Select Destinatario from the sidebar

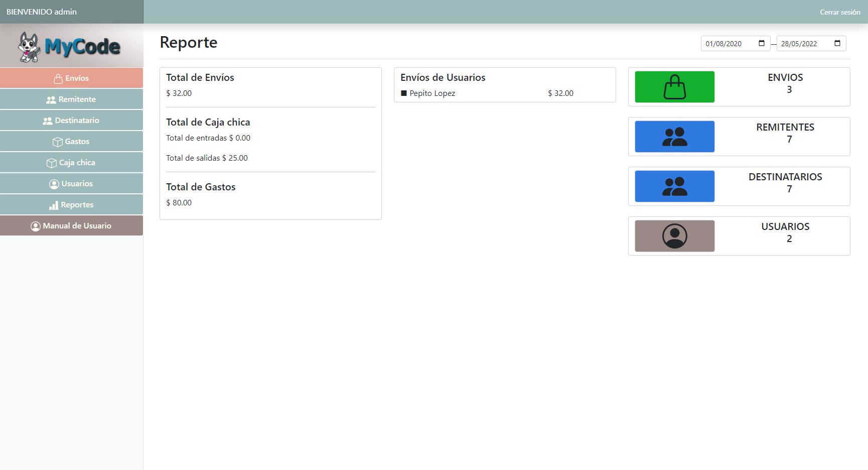[71, 121]
